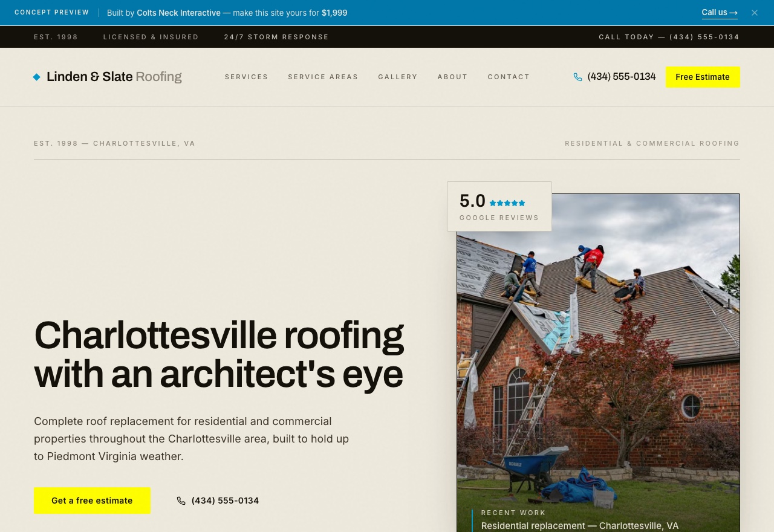
Task: Click the Recent Work caption label
Action: [x=513, y=513]
